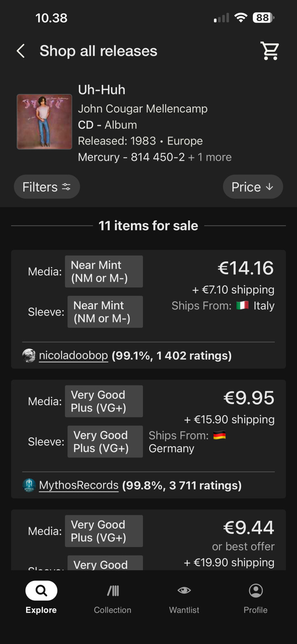Open the Filters options

click(x=47, y=187)
